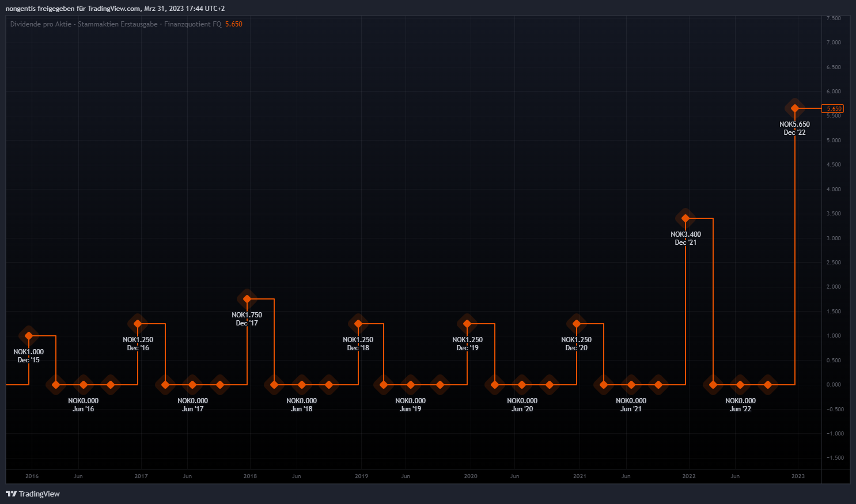856x504 pixels.
Task: Click the orange 5.650 value in legend
Action: [x=234, y=24]
